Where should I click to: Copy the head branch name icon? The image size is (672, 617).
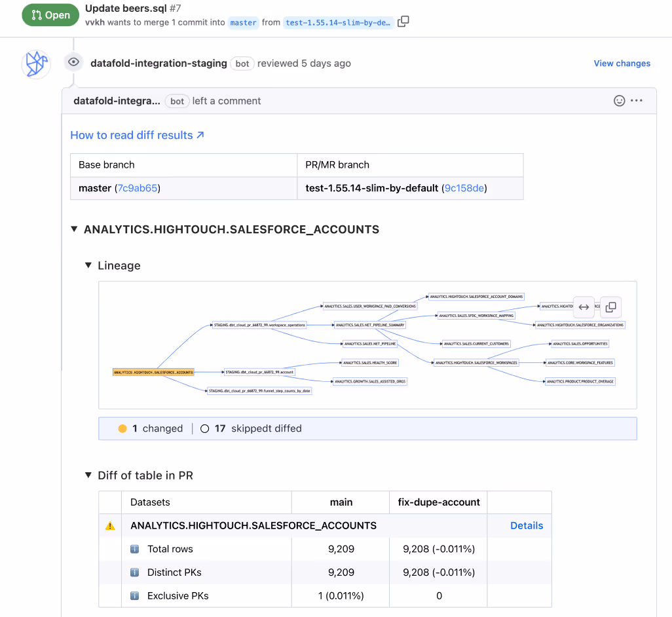click(403, 22)
